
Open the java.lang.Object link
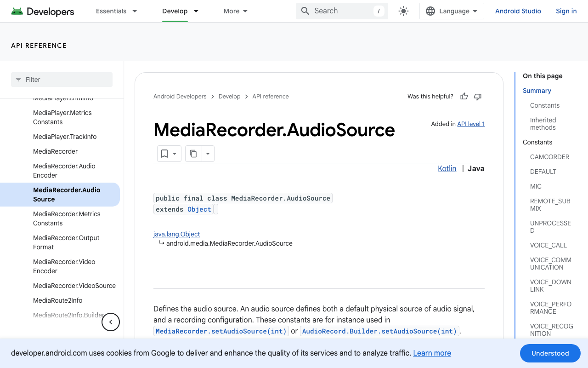click(x=177, y=234)
